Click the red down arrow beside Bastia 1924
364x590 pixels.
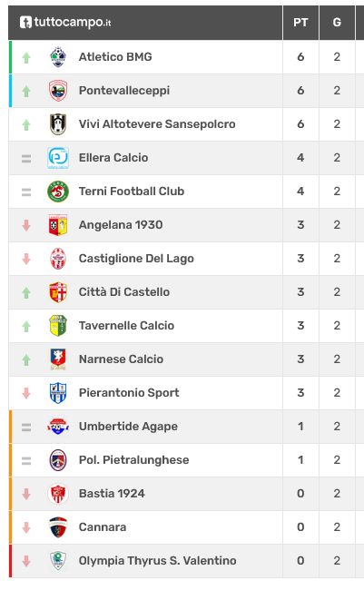coord(26,494)
